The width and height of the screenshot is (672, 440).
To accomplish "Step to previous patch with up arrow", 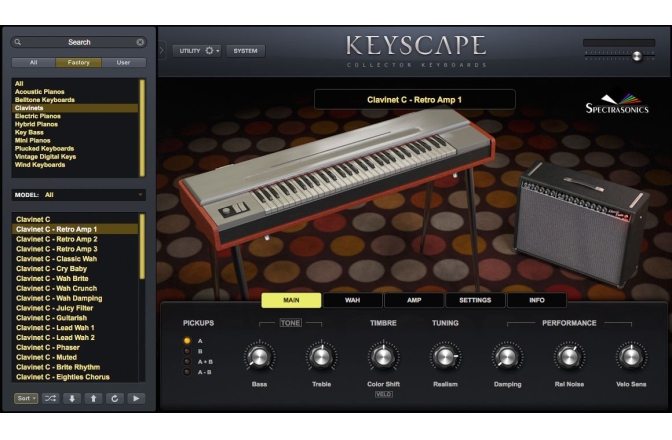I will pos(93,398).
